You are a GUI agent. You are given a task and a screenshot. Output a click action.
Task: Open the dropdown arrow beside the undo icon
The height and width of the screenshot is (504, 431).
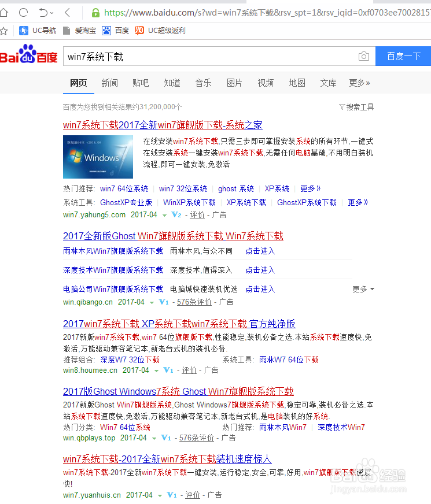[x=52, y=13]
